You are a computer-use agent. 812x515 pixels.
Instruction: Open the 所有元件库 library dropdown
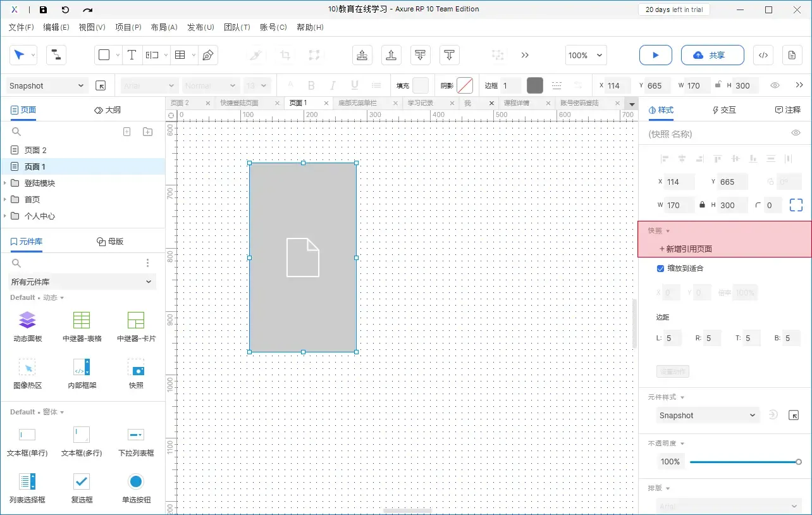click(x=82, y=282)
